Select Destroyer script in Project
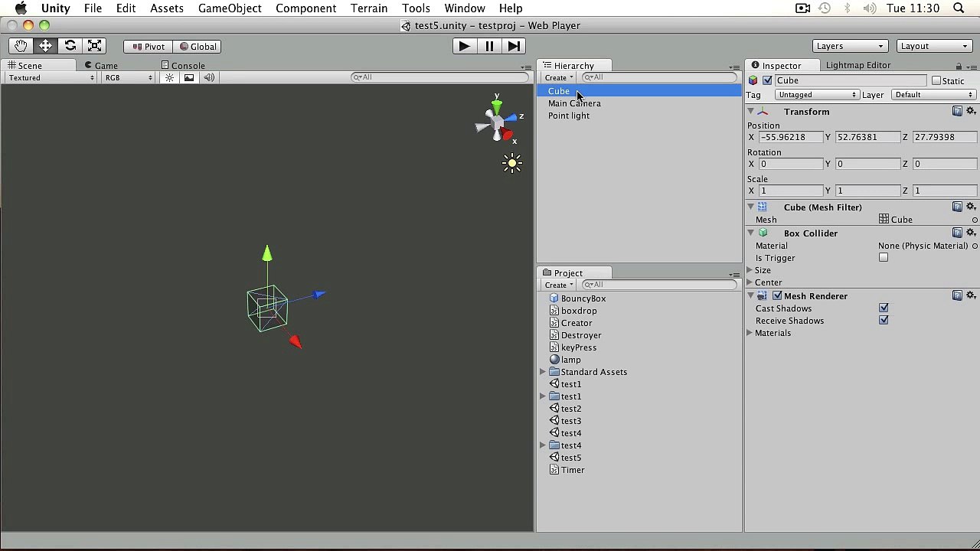The width and height of the screenshot is (980, 551). coord(580,335)
